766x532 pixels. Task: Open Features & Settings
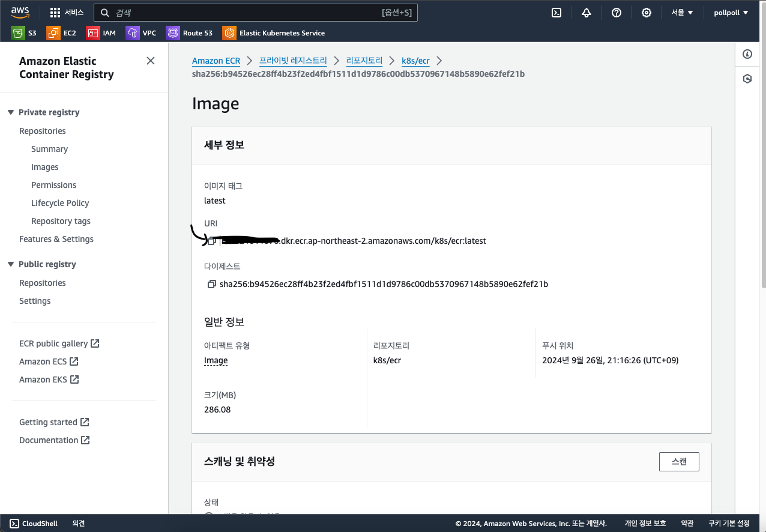[x=56, y=239]
